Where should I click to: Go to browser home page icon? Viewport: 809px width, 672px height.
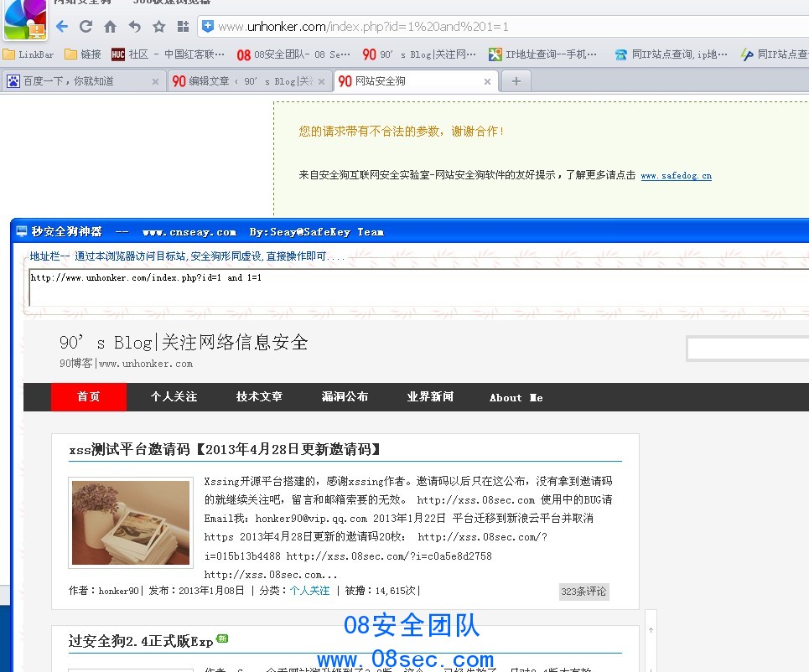tap(110, 26)
